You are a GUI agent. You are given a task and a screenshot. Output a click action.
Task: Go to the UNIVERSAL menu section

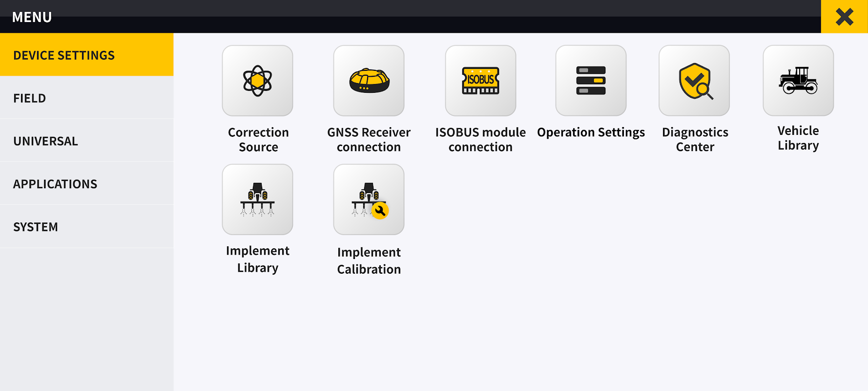click(86, 141)
